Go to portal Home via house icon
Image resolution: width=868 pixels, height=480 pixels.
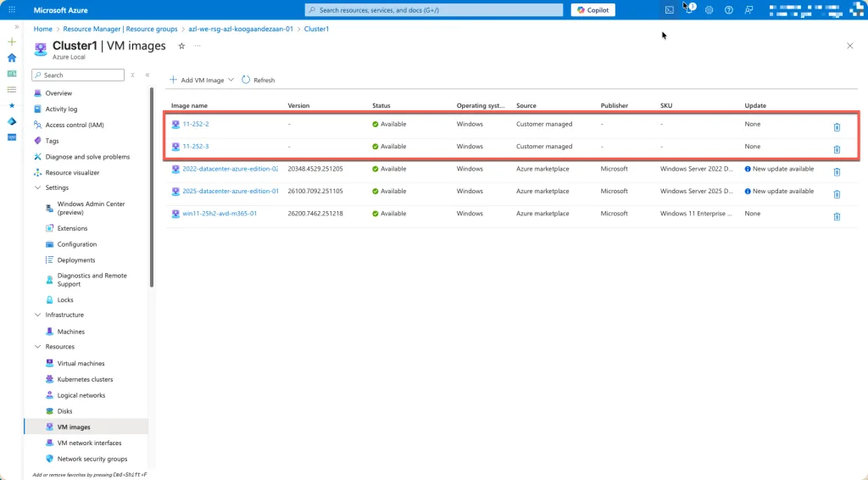12,58
